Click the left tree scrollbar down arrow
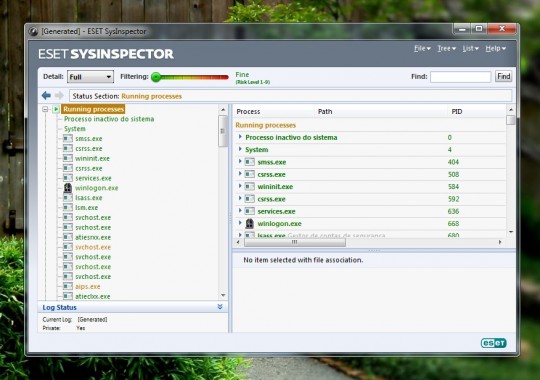 223,295
